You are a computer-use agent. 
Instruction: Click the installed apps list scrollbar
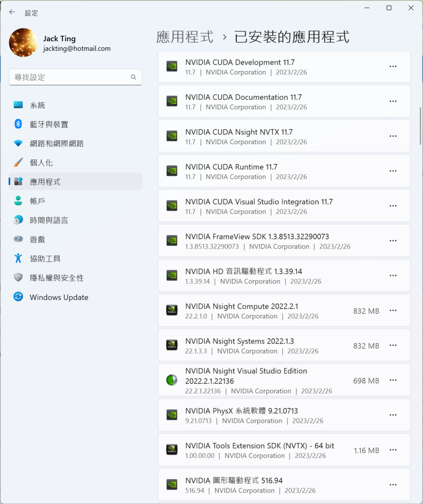[420, 126]
